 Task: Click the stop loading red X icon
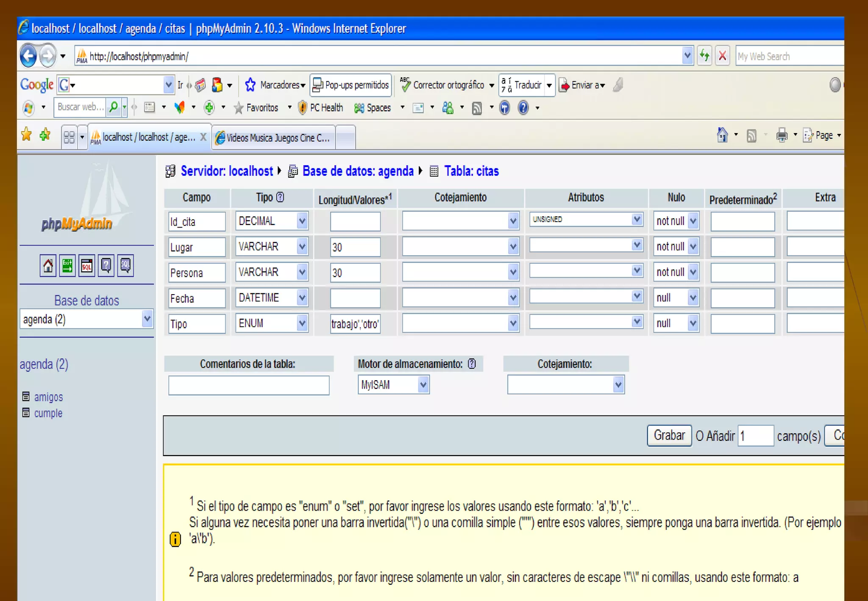723,56
